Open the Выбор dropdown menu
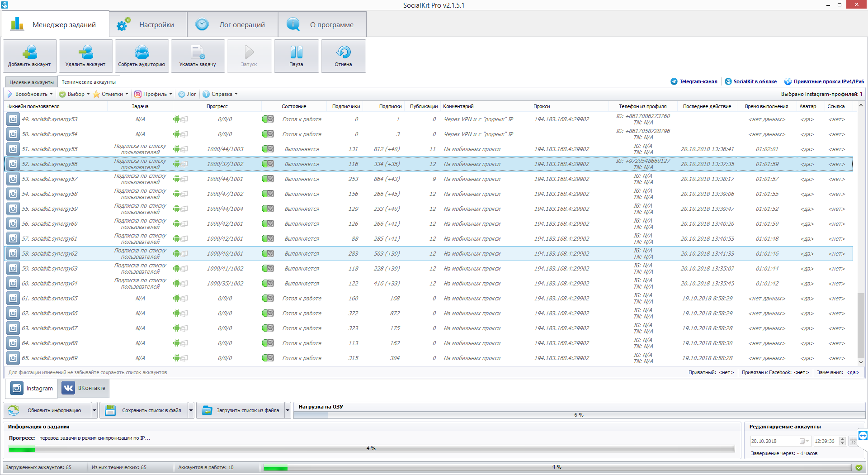Image resolution: width=868 pixels, height=475 pixels. pyautogui.click(x=75, y=94)
